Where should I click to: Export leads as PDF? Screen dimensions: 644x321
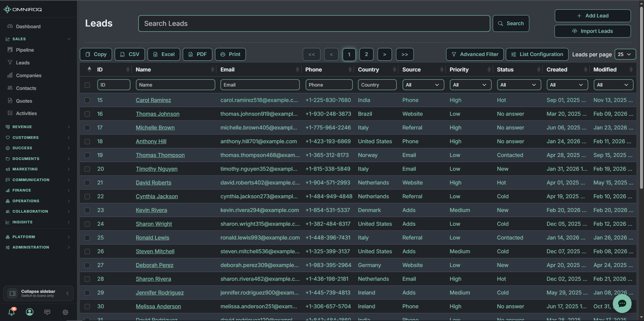click(x=198, y=54)
